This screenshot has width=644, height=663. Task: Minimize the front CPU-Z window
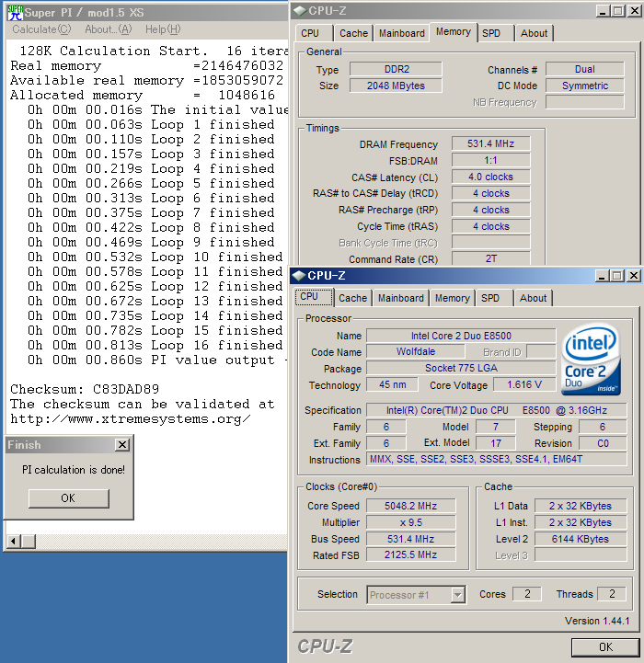coord(602,276)
